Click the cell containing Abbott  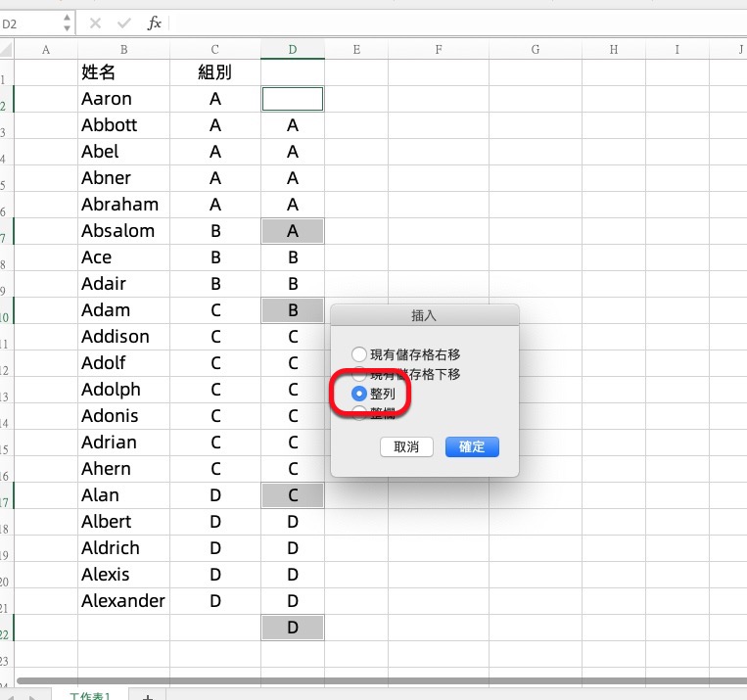pos(124,125)
